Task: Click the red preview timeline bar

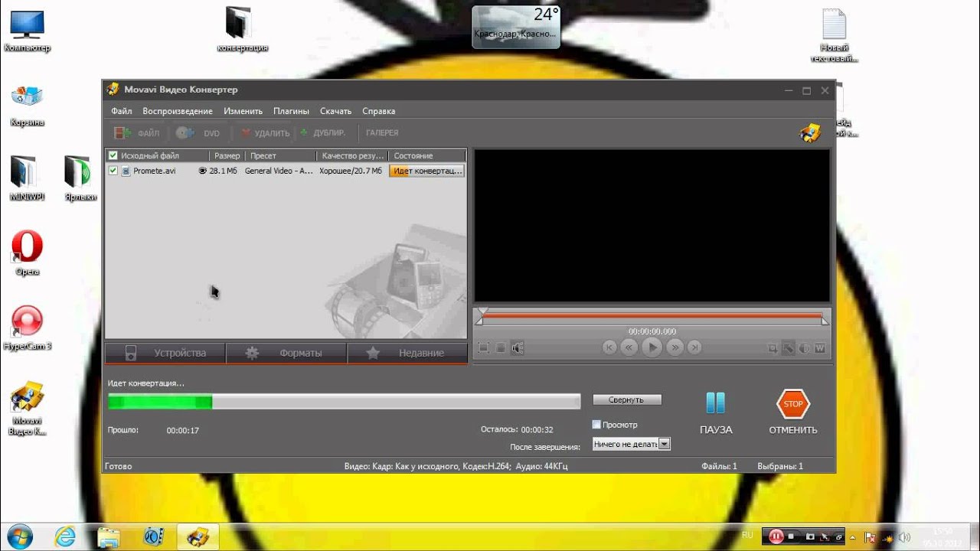Action: point(652,315)
